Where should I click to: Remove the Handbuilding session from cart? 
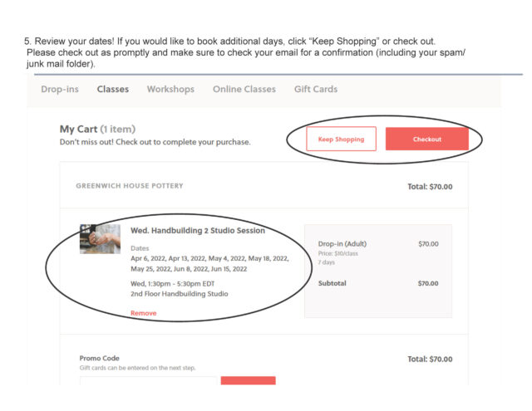click(x=143, y=313)
